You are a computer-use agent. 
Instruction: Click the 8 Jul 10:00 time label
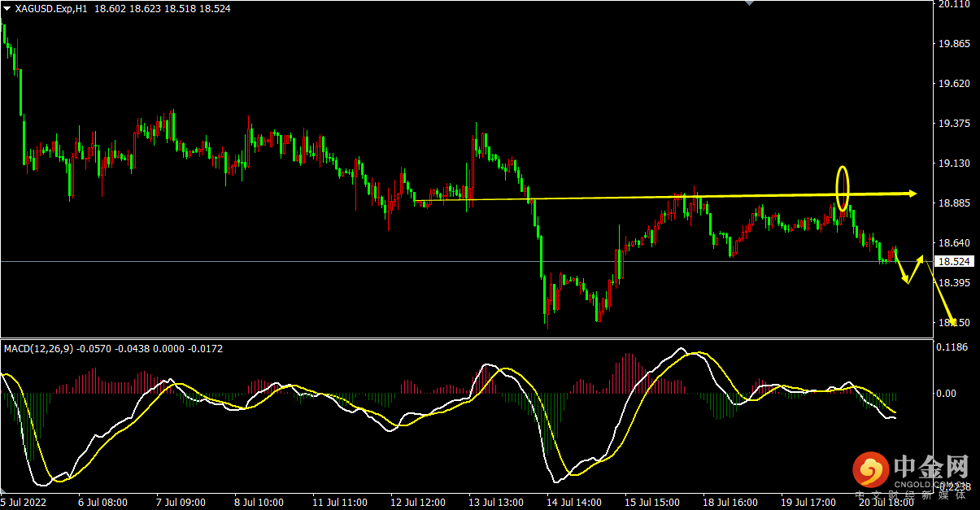point(259,503)
